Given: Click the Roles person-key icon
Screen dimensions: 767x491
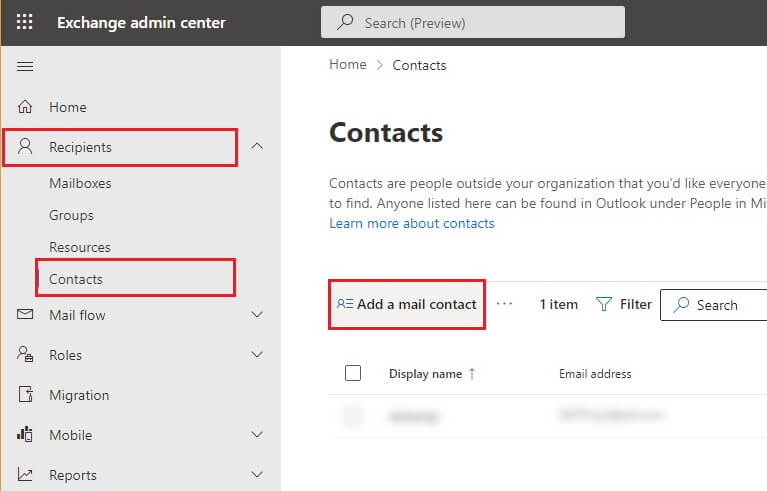Looking at the screenshot, I should (x=26, y=355).
